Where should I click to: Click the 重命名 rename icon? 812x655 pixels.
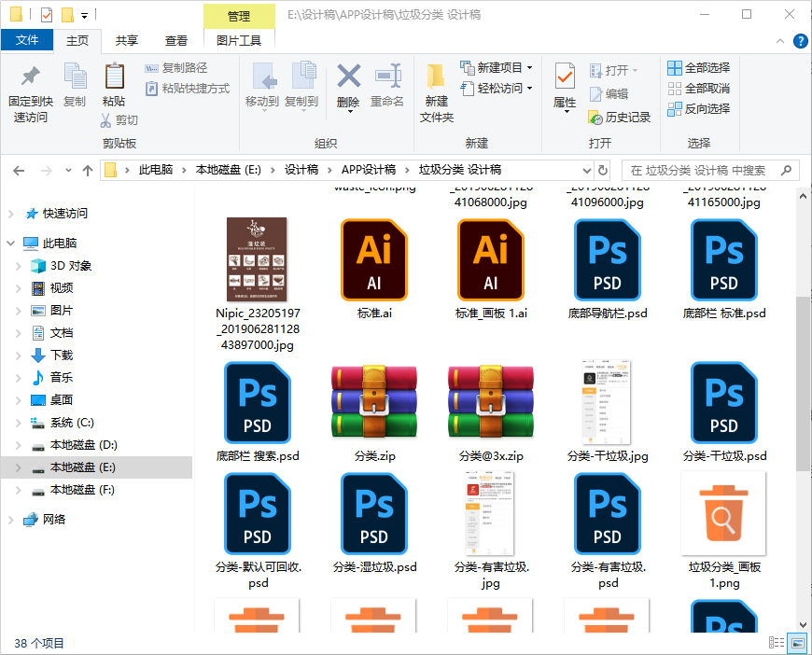point(387,77)
